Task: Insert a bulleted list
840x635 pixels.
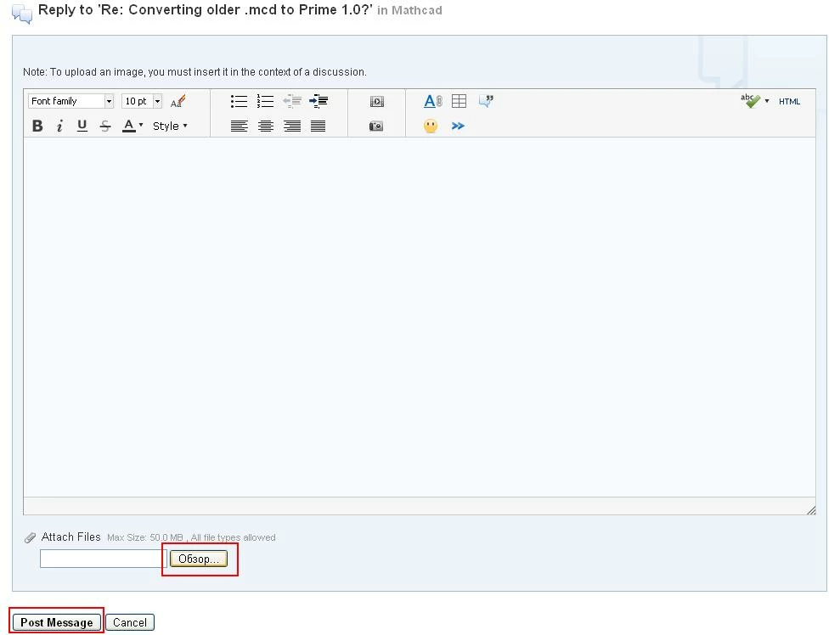Action: (x=239, y=101)
